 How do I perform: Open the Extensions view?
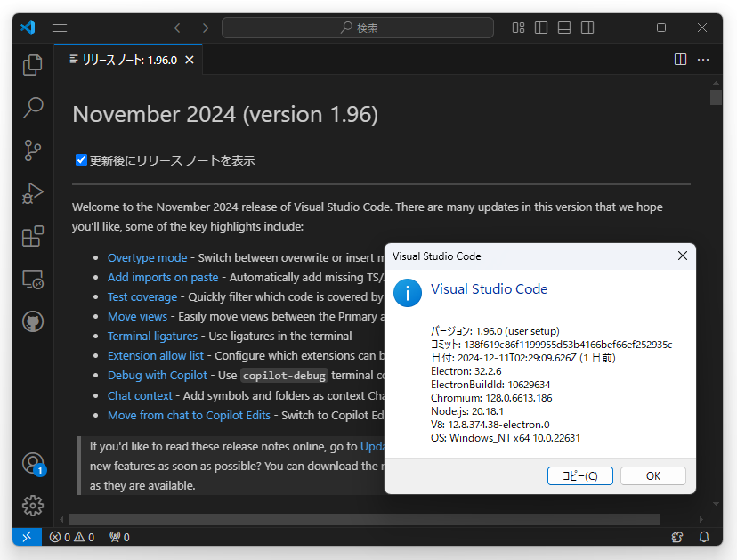tap(32, 236)
